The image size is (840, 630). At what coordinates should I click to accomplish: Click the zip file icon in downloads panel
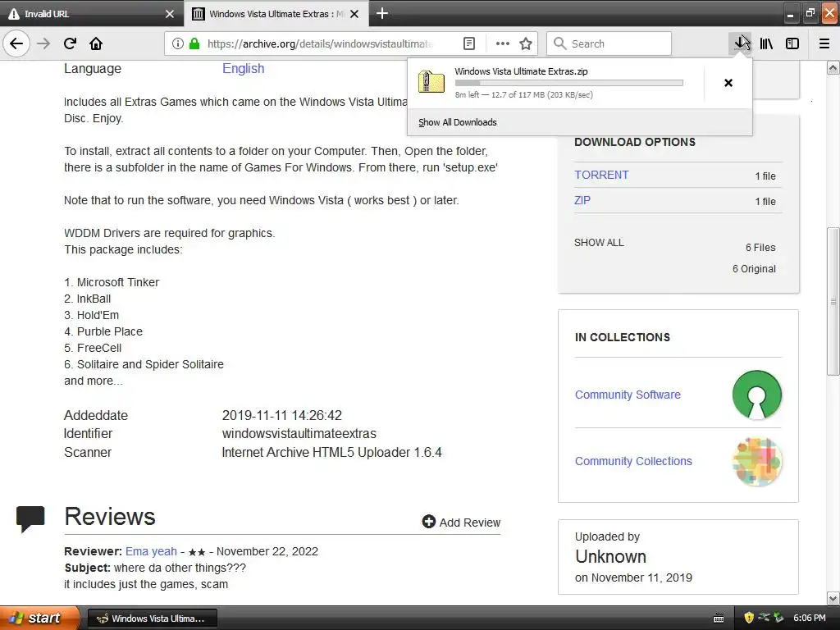pyautogui.click(x=431, y=82)
